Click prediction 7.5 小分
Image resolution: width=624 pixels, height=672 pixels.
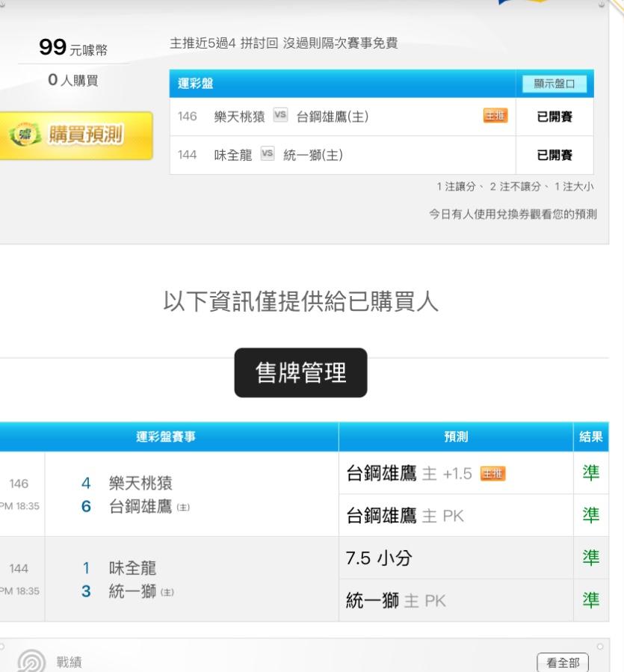(x=379, y=558)
